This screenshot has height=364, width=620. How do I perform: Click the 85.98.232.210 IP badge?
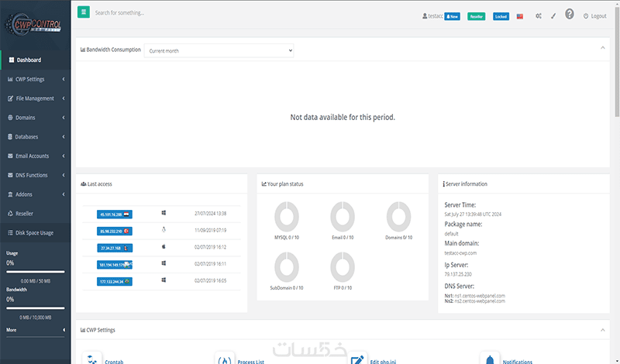coord(115,232)
